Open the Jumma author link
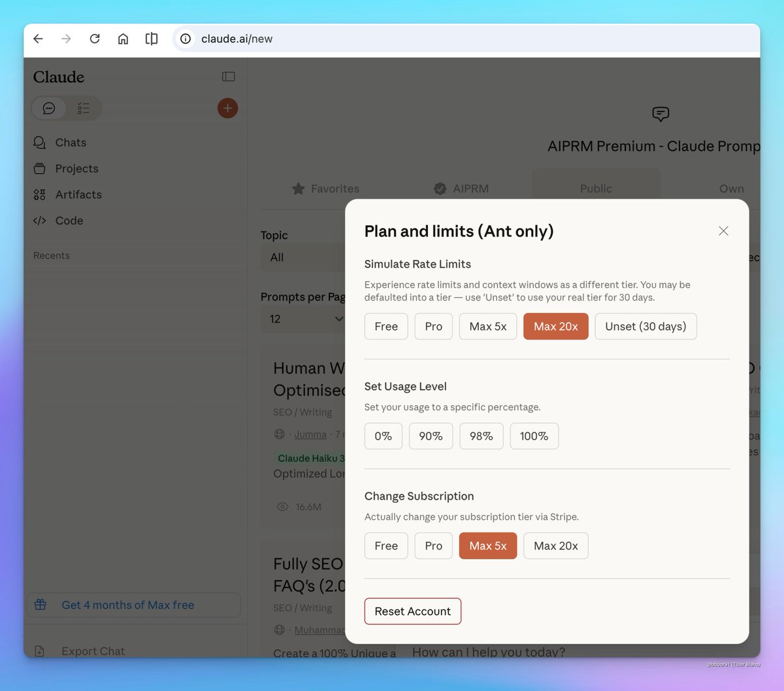This screenshot has height=691, width=784. coord(310,434)
